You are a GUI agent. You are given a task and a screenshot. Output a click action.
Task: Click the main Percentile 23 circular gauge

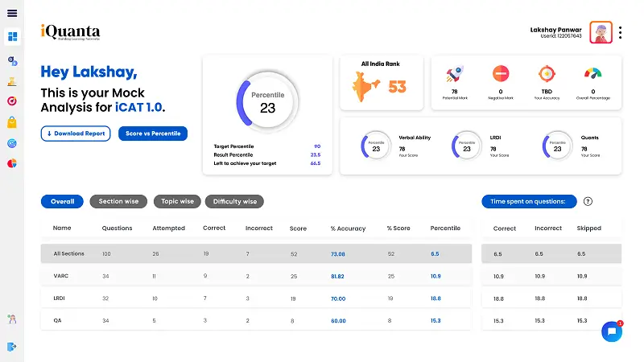267,102
